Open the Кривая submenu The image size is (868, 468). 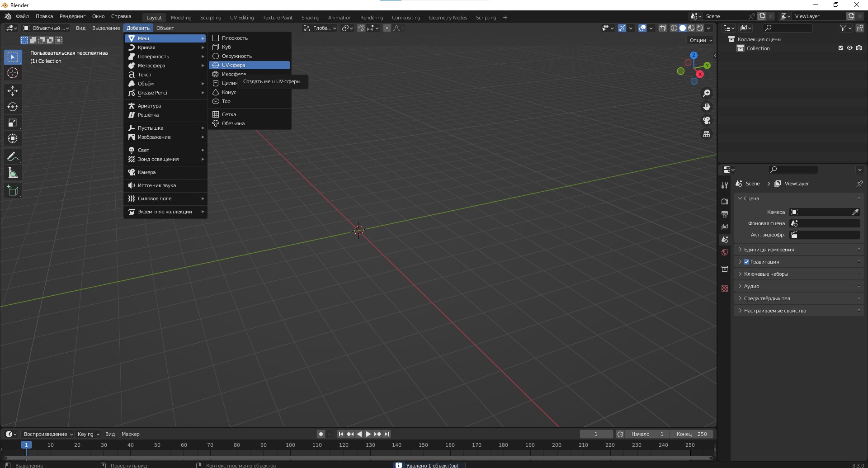(165, 47)
